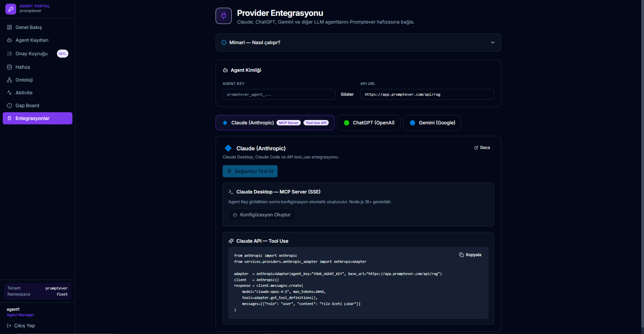The image size is (644, 334).
Task: Click the Agent Key input field
Action: (279, 94)
